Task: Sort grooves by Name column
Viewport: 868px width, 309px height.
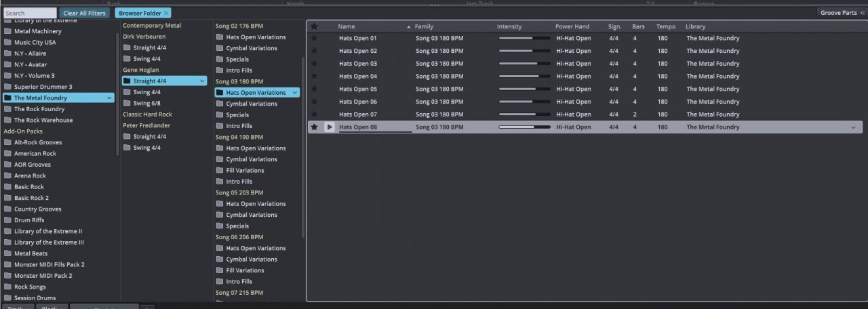Action: point(347,26)
